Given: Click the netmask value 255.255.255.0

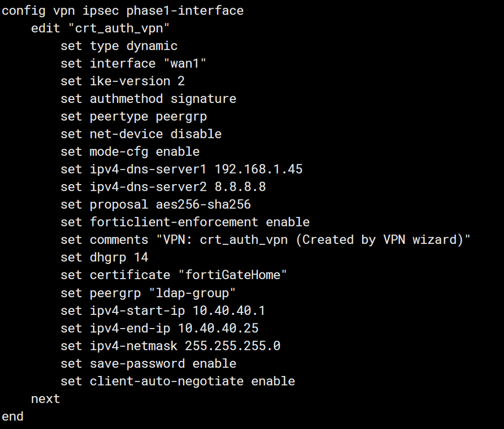Looking at the screenshot, I should pyautogui.click(x=233, y=346).
